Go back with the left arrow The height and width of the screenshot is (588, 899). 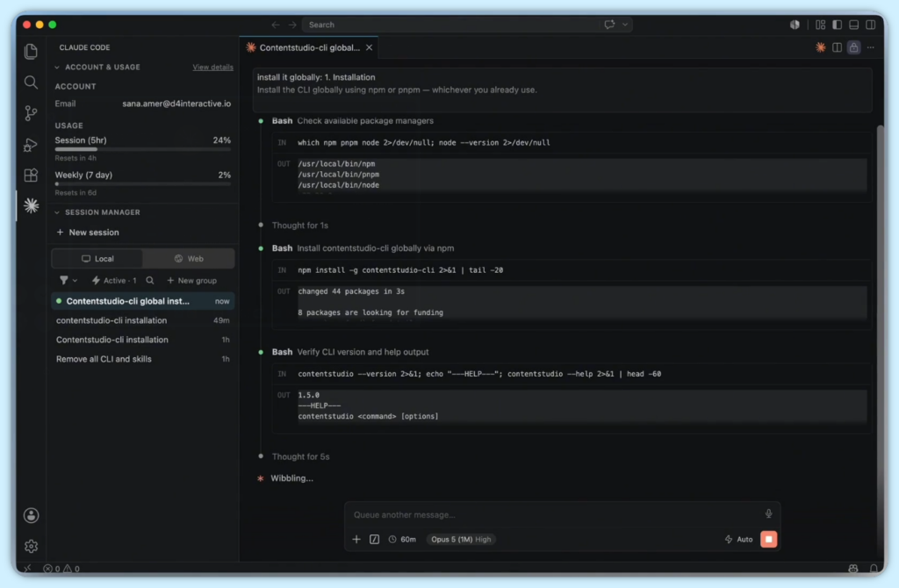[276, 25]
